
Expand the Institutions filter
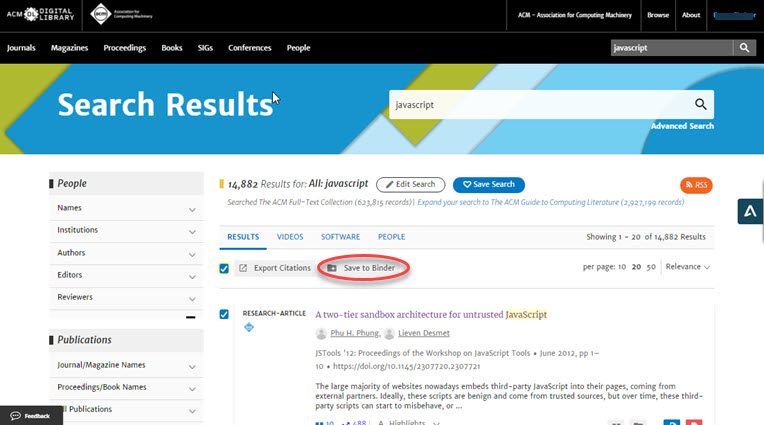coord(127,230)
